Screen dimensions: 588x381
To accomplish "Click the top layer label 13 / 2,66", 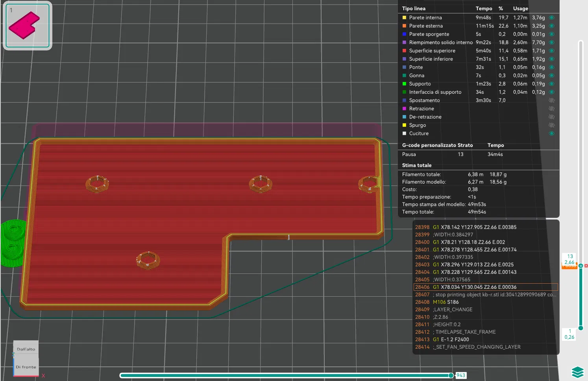I will pyautogui.click(x=570, y=259).
